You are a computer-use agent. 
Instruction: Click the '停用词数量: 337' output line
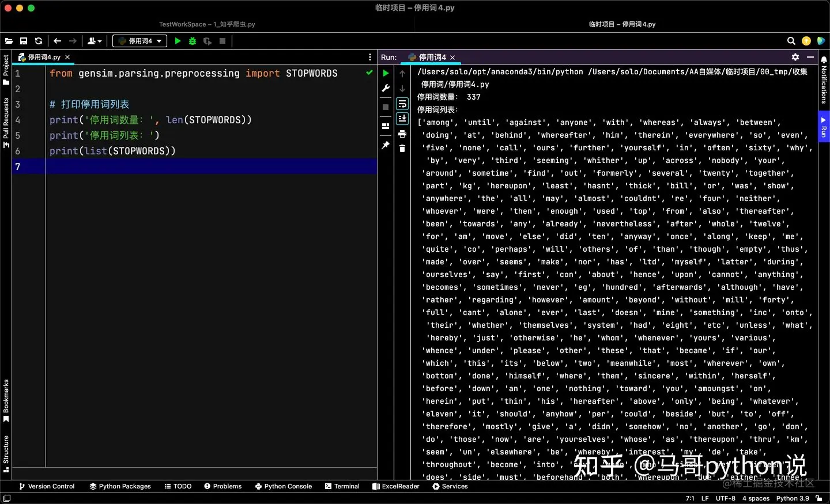[x=448, y=97]
